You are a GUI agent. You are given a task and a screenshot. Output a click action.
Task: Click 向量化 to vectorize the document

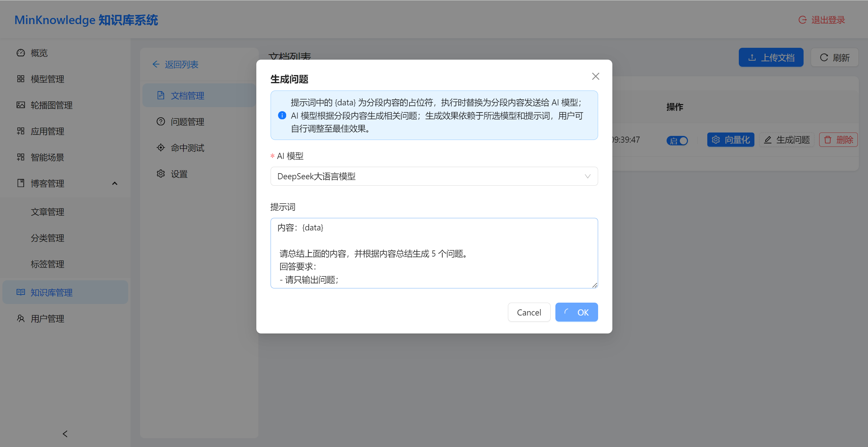(731, 140)
